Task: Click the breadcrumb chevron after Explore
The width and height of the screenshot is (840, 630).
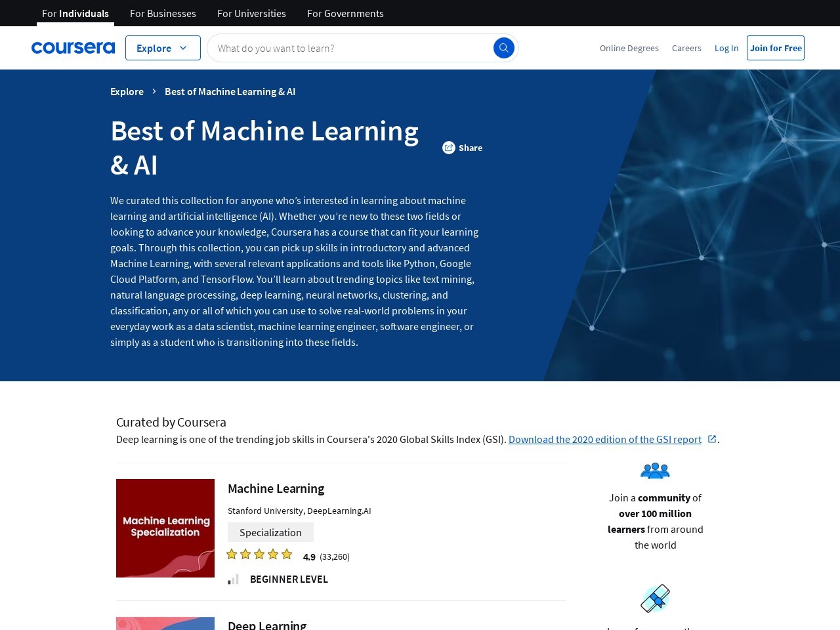Action: (154, 91)
